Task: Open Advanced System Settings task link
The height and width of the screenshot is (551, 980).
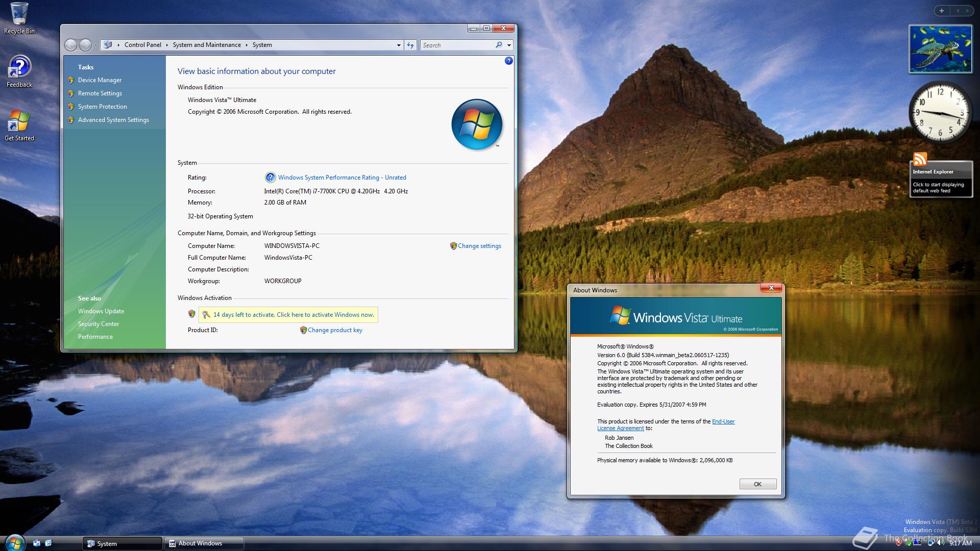Action: (x=113, y=120)
